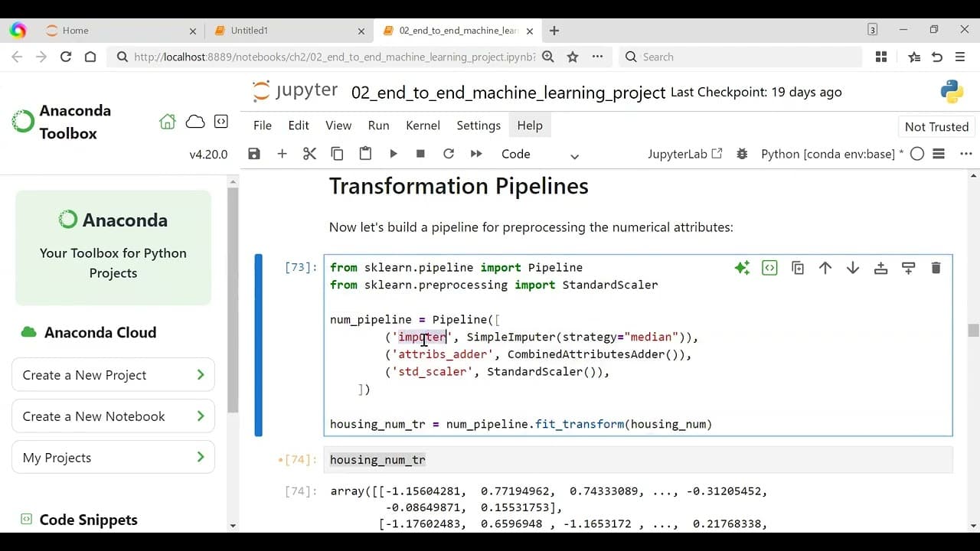Rename notebook title 02_end_to_end_machine_learning_project
The height and width of the screenshot is (551, 980).
pos(508,93)
